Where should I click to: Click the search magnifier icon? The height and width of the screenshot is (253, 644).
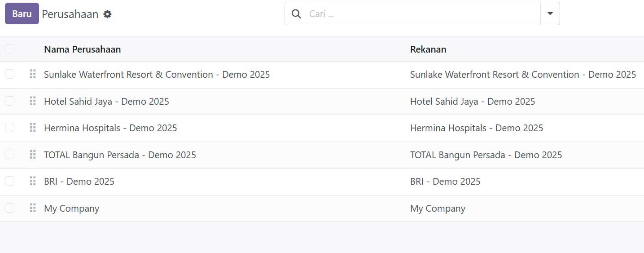296,14
